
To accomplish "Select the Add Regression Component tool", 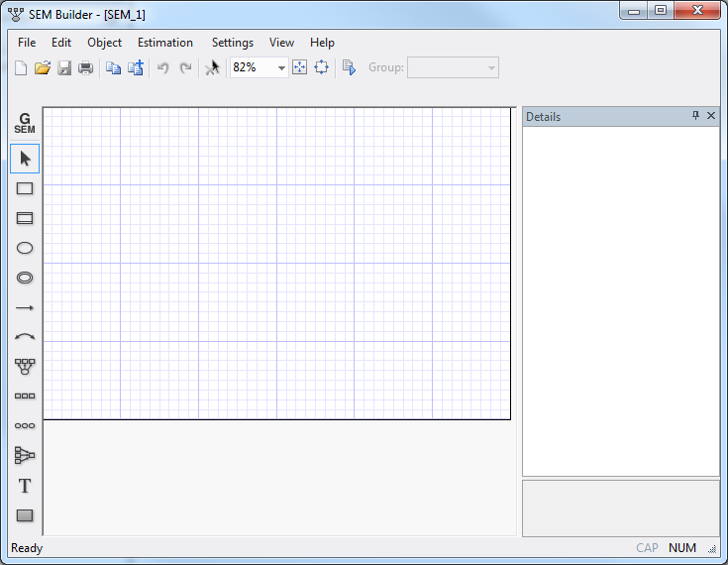I will point(25,456).
